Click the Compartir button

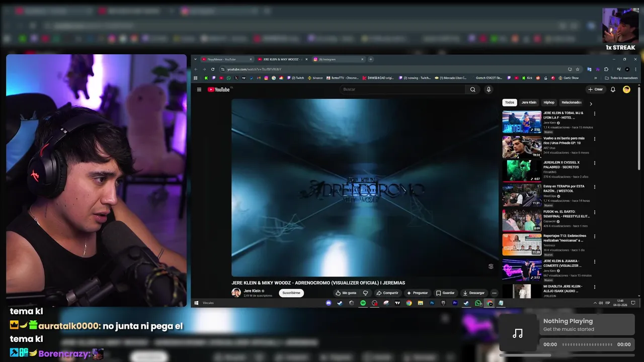tap(387, 293)
